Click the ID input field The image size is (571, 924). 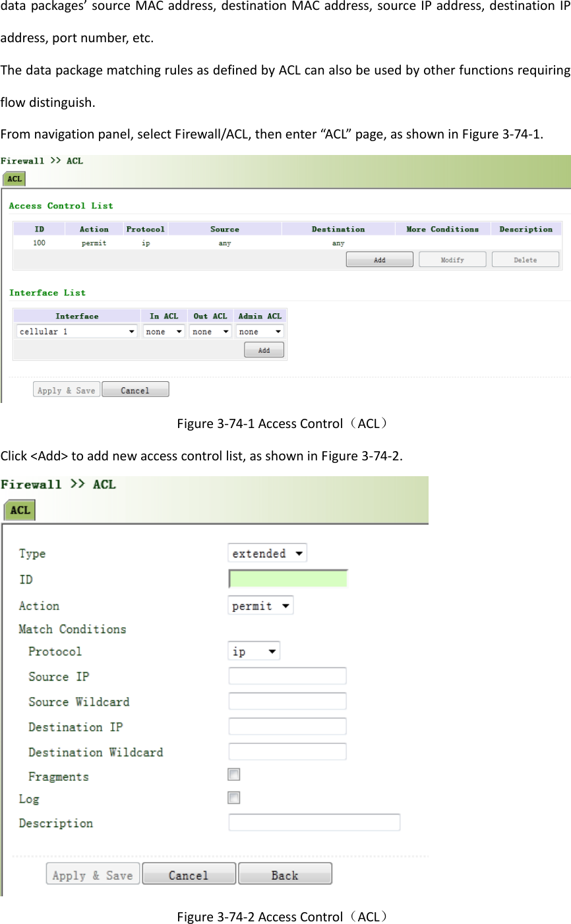[287, 578]
